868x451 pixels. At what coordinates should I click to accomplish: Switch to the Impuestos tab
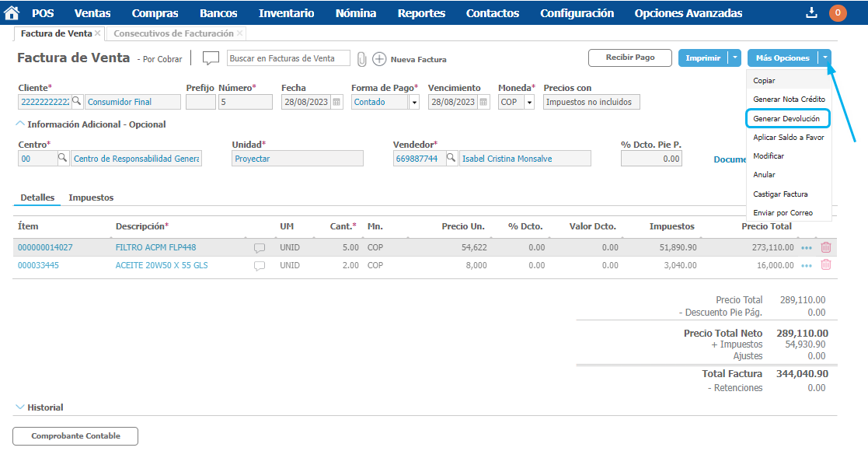[91, 198]
